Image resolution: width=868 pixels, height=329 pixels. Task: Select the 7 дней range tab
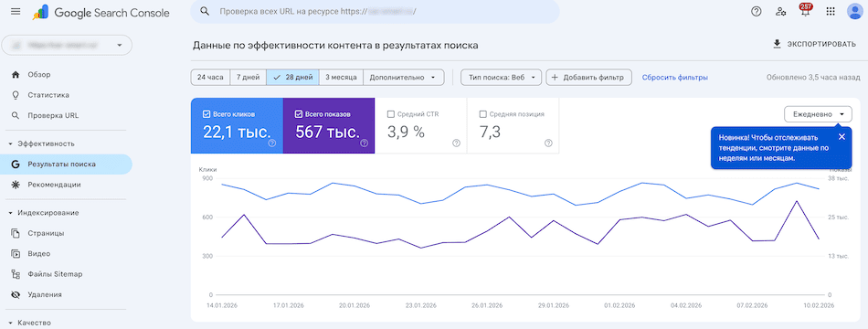(x=248, y=78)
